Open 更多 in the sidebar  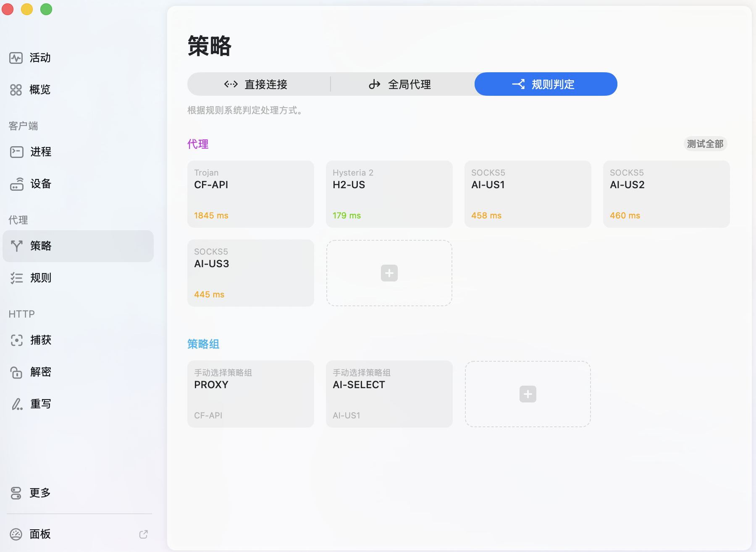[x=78, y=493]
